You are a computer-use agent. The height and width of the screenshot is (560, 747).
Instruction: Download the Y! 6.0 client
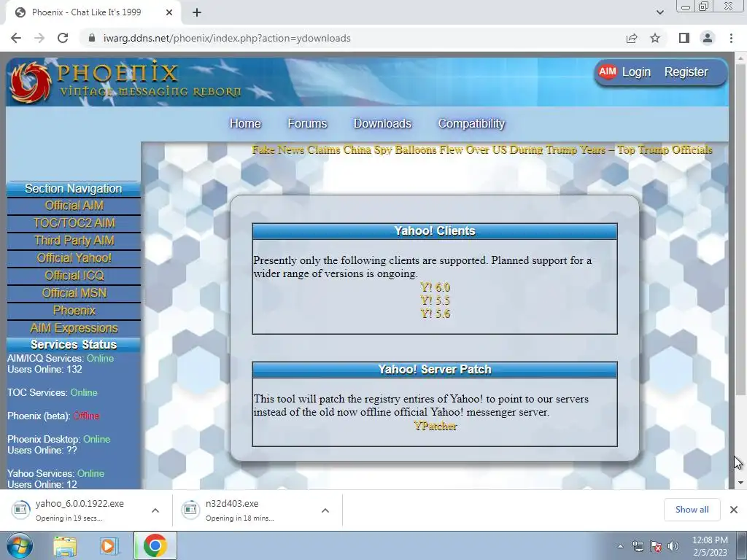pyautogui.click(x=435, y=287)
